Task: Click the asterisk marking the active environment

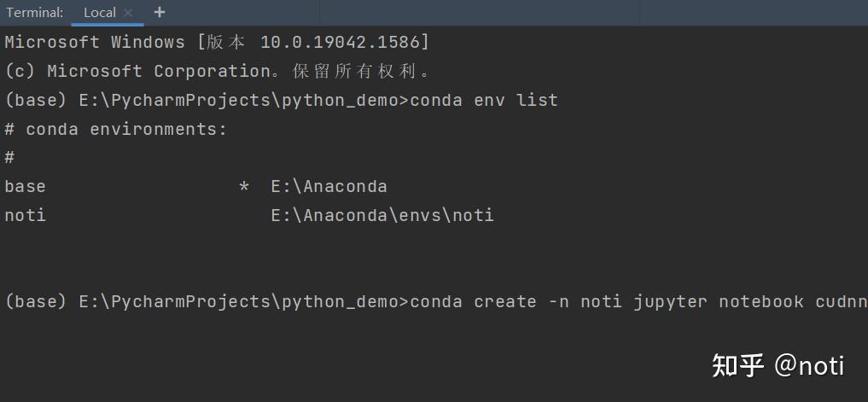Action: [244, 188]
